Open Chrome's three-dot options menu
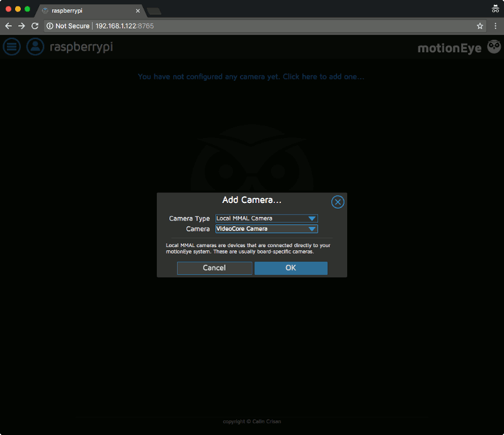504x435 pixels. [x=495, y=26]
